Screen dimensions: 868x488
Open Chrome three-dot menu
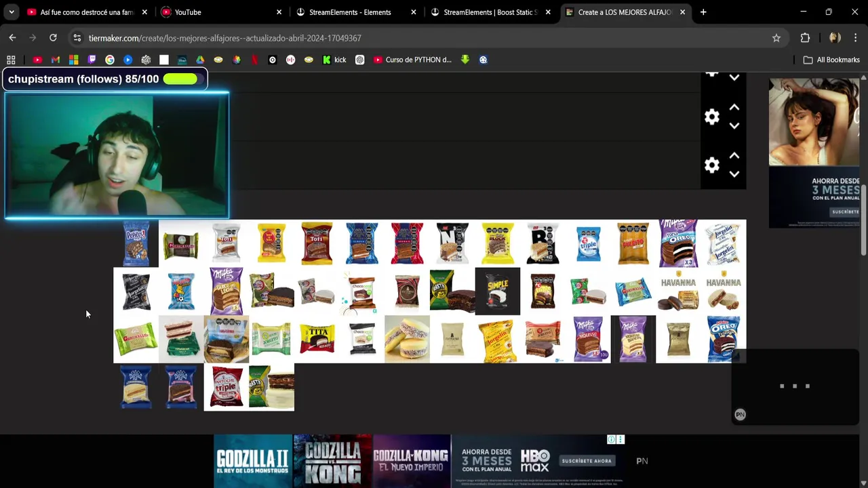pyautogui.click(x=856, y=38)
